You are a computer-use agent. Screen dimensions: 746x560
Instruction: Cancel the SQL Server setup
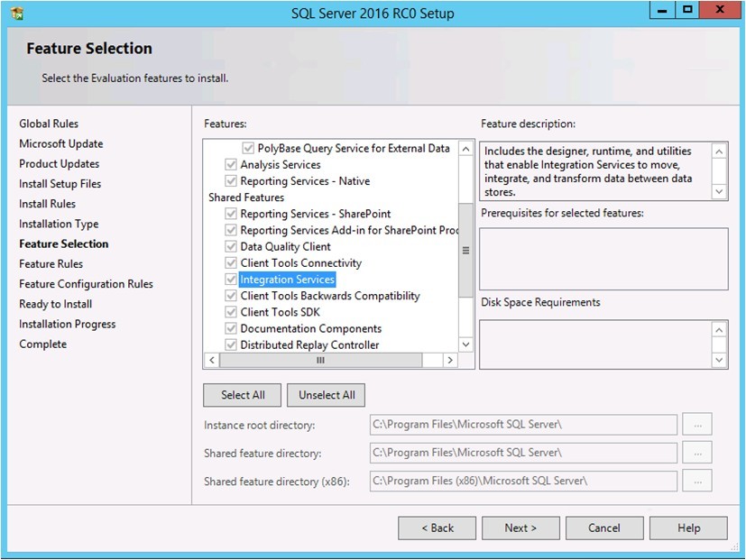pos(604,528)
